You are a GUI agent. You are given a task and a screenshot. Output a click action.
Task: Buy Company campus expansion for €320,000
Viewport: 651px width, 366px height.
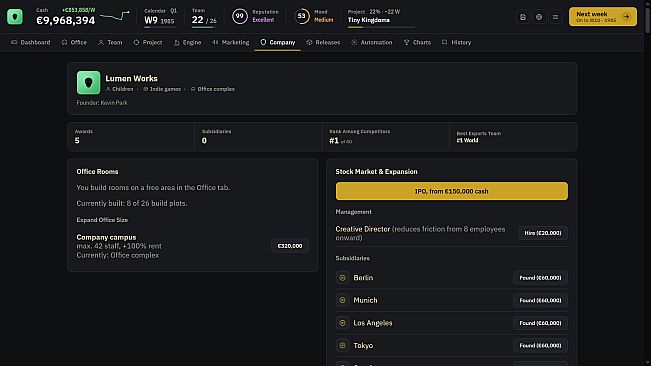point(290,246)
